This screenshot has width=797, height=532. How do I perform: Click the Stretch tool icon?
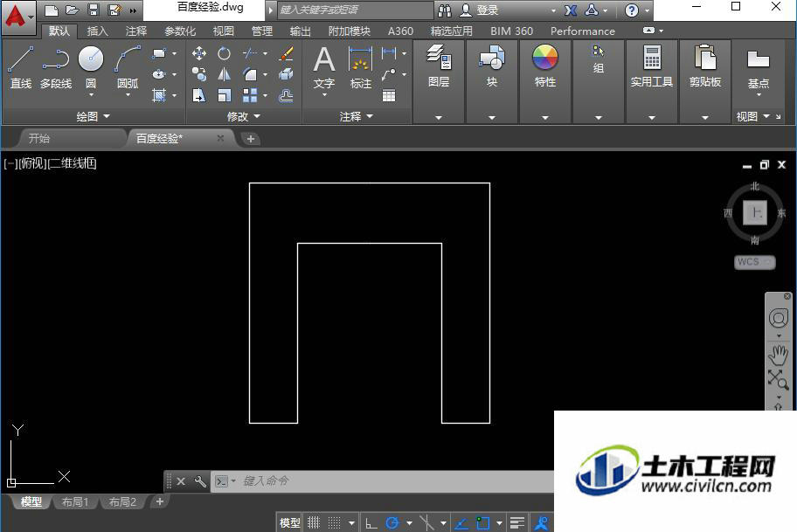198,95
